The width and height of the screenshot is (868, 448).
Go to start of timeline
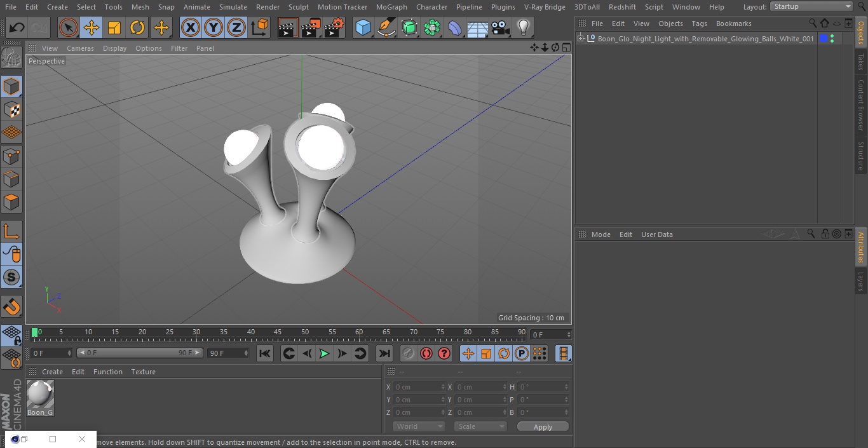[265, 353]
